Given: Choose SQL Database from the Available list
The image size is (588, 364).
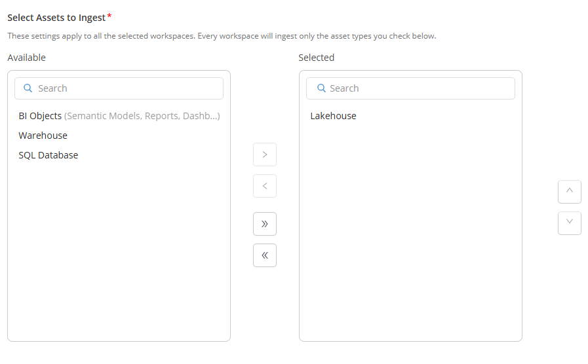Looking at the screenshot, I should (x=48, y=155).
